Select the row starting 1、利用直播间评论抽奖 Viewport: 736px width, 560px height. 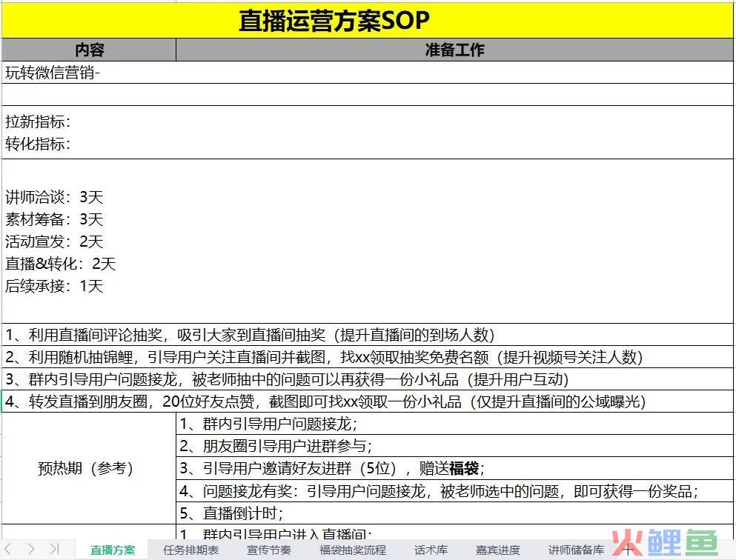click(x=368, y=335)
